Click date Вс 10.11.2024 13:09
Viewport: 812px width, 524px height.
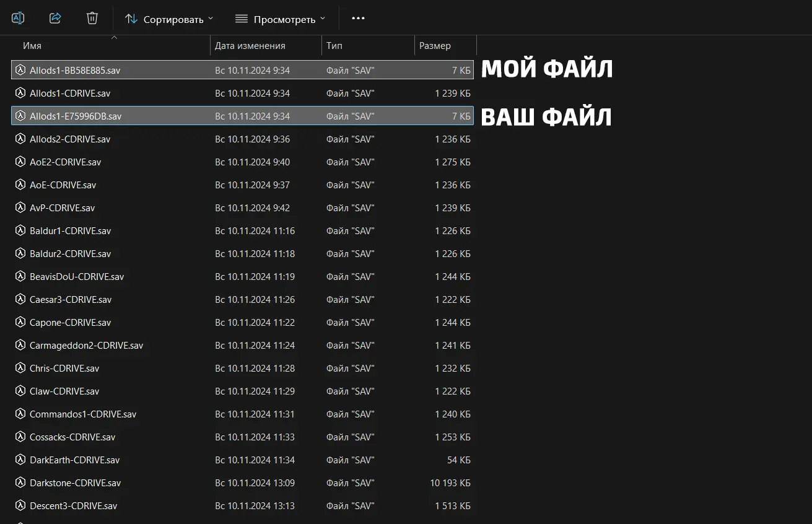[x=255, y=483]
